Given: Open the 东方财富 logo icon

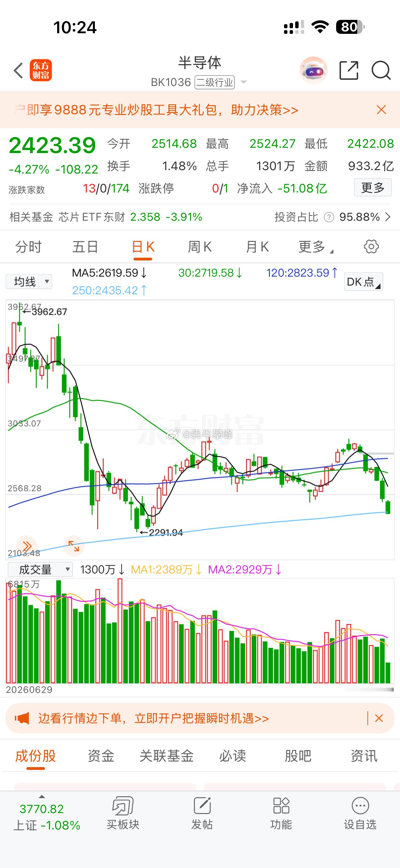Looking at the screenshot, I should point(41,70).
